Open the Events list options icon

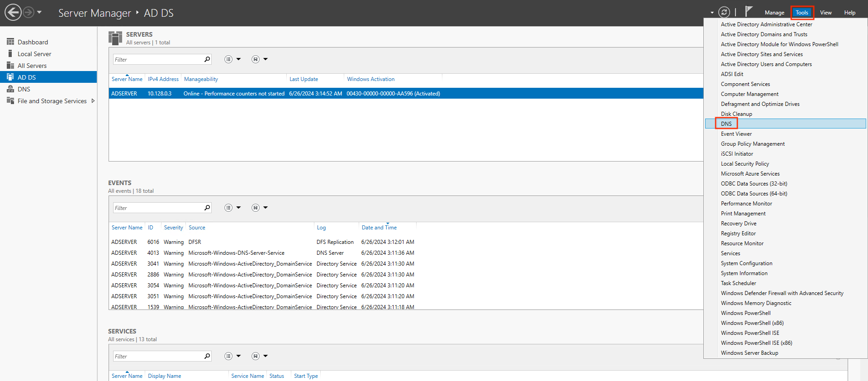tap(228, 208)
